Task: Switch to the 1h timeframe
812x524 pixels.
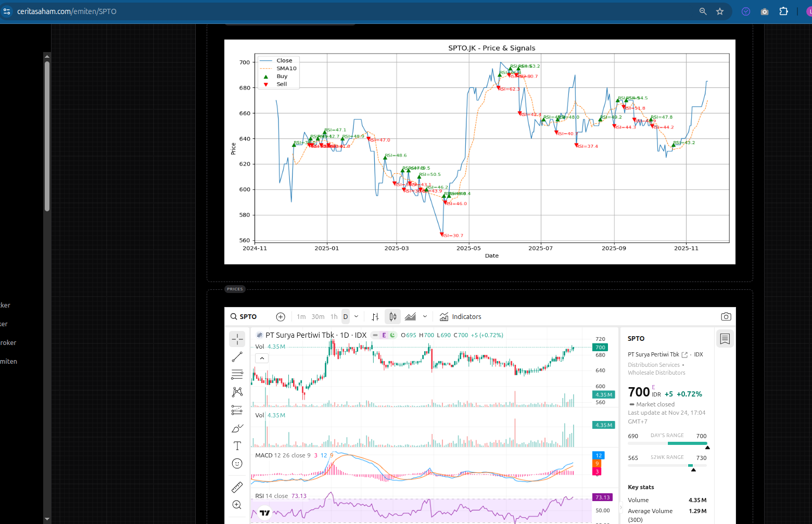Action: [334, 317]
